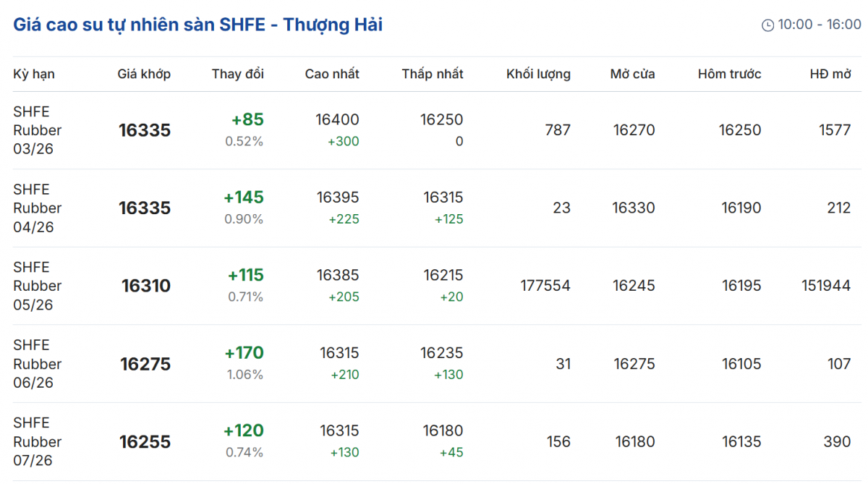Click the Mở cửa column header

(632, 74)
